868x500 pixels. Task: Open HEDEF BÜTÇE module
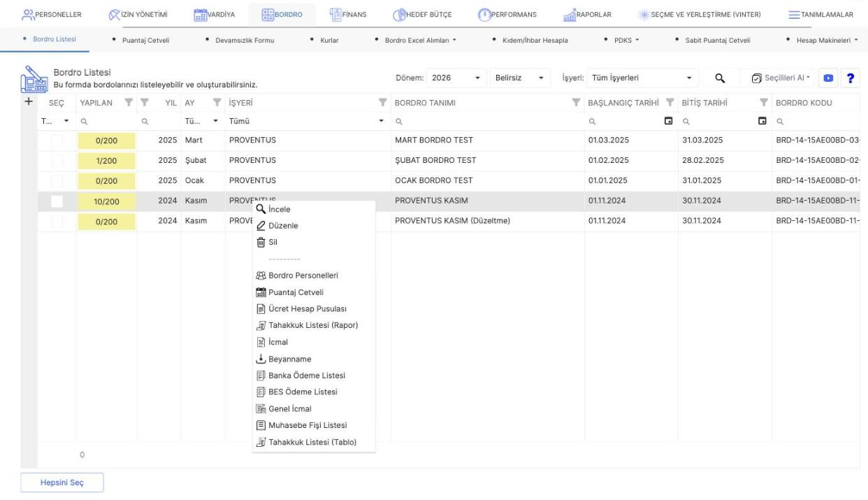point(423,15)
